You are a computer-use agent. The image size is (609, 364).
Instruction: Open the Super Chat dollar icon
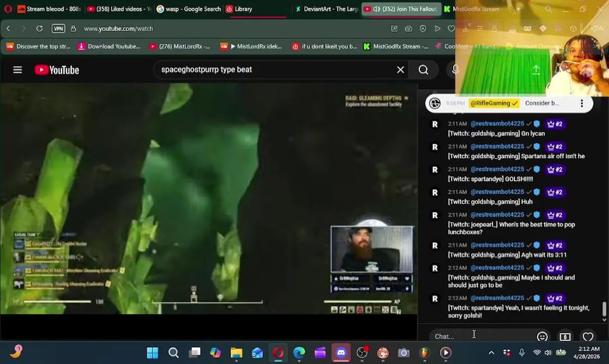565,337
